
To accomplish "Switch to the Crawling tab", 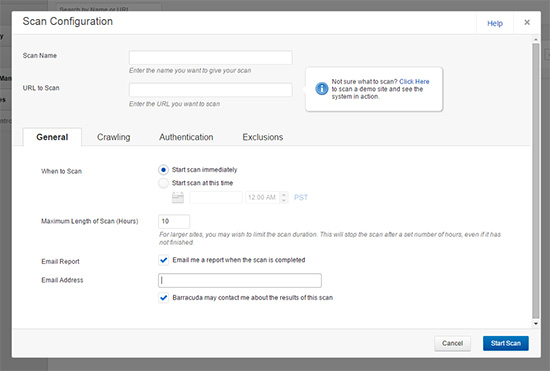I will click(114, 137).
